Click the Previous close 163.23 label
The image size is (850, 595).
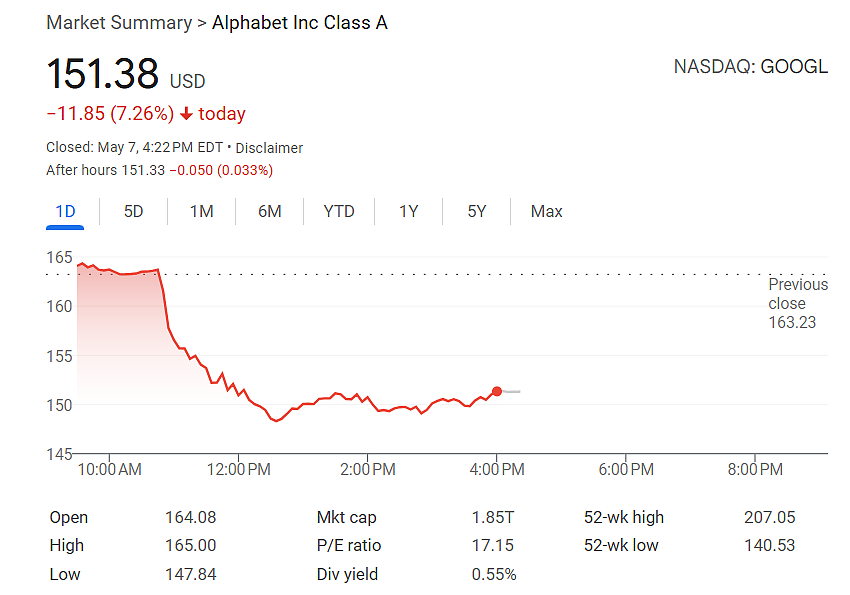(x=798, y=303)
